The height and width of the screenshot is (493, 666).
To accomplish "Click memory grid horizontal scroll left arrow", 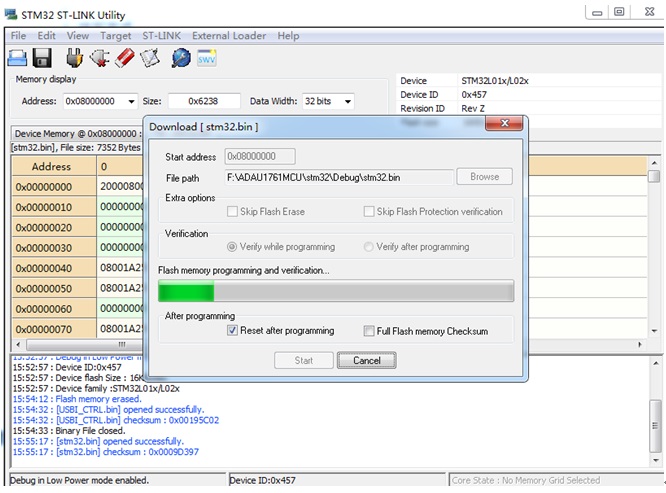I will coord(18,345).
